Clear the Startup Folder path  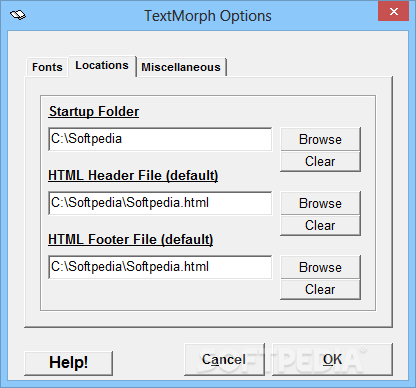tap(320, 162)
